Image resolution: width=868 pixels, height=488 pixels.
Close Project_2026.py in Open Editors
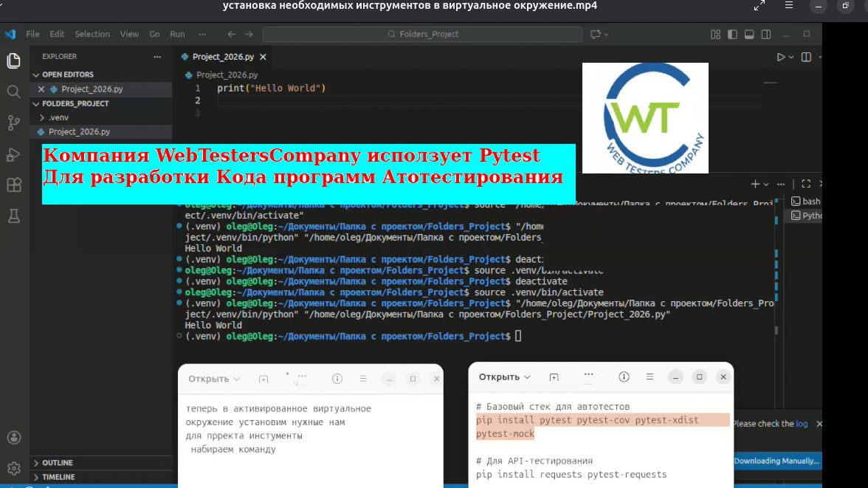(x=41, y=89)
